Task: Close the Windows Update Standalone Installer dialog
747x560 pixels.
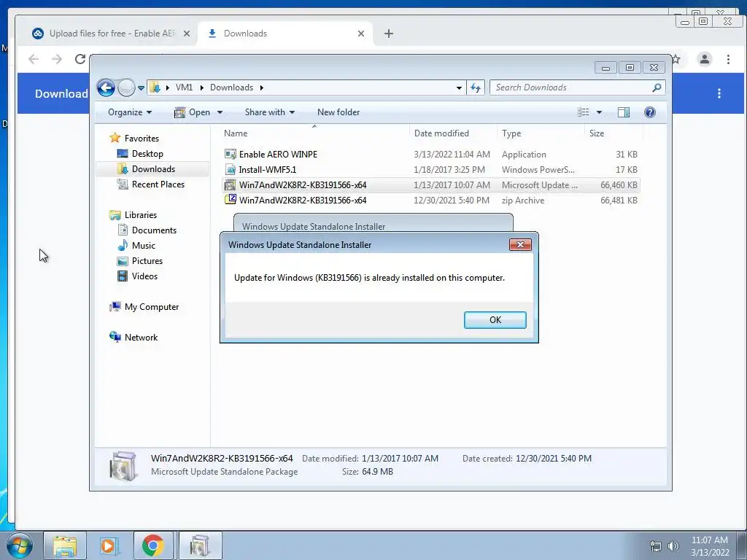Action: (x=520, y=245)
